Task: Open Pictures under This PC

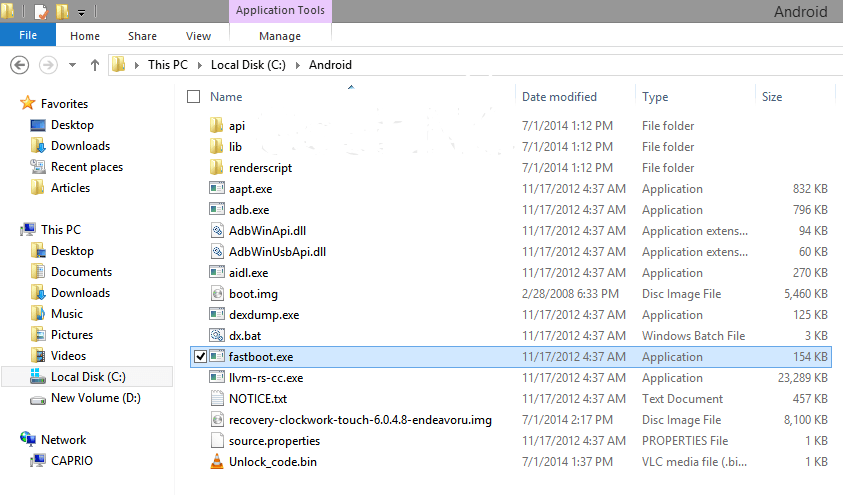Action: coord(72,334)
